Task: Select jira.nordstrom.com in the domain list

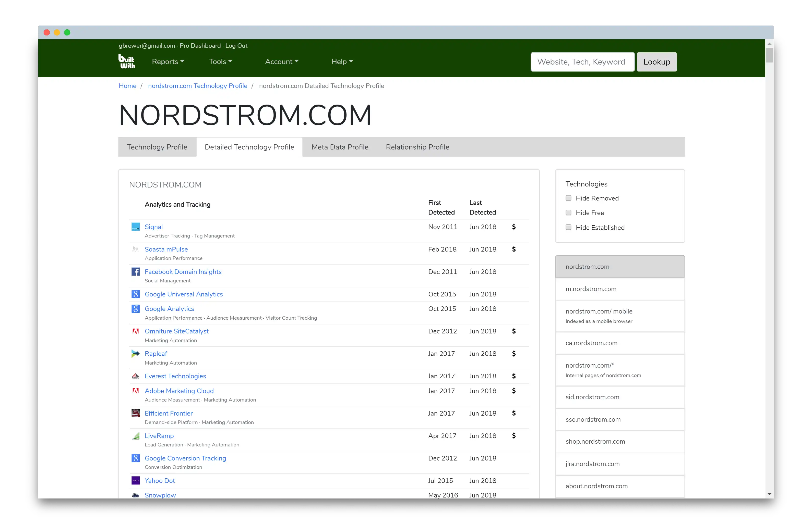Action: pyautogui.click(x=620, y=464)
